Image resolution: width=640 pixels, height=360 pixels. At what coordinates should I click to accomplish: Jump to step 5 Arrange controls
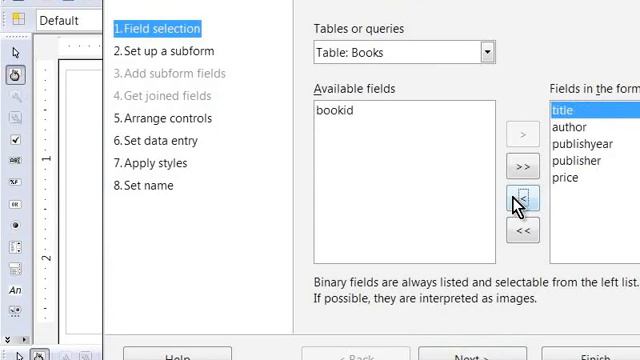162,118
